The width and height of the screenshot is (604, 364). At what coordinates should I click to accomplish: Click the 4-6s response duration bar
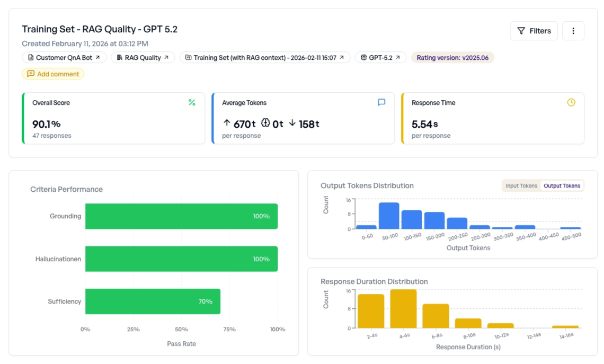pos(403,308)
